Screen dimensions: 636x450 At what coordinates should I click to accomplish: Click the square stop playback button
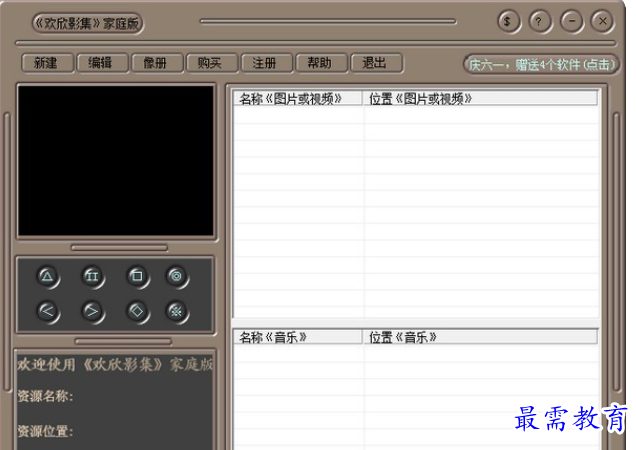137,277
